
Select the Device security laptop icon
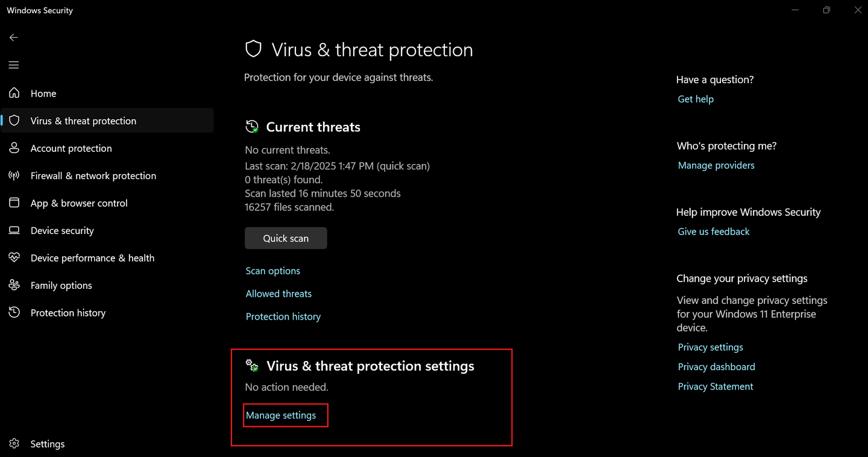14,230
